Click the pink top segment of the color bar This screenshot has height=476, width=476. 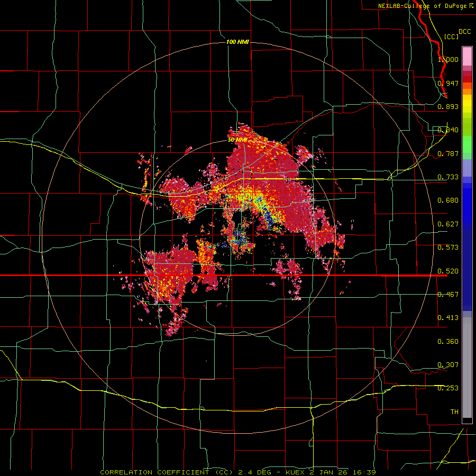tap(467, 56)
